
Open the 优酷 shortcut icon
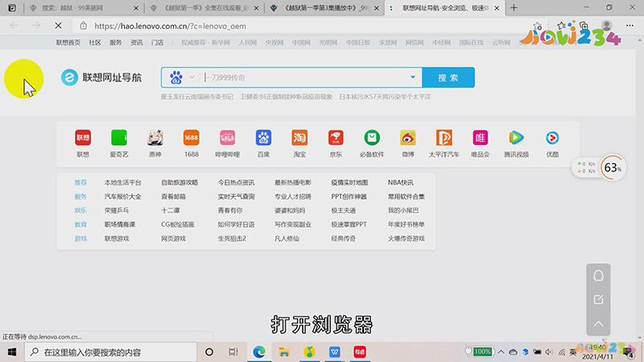click(x=552, y=138)
